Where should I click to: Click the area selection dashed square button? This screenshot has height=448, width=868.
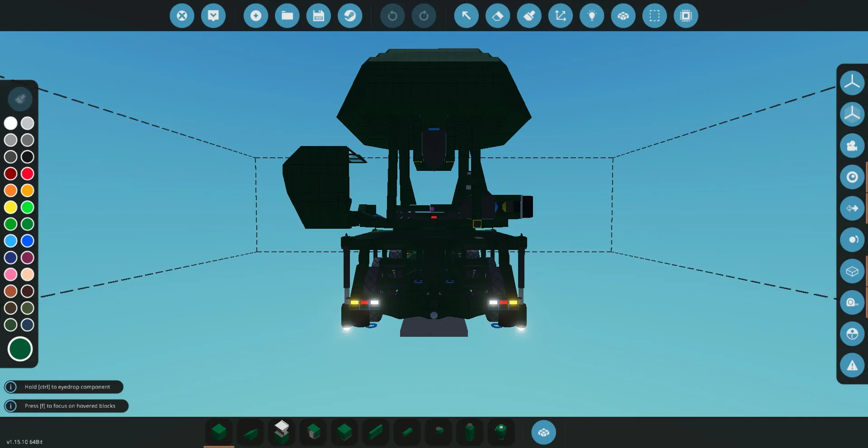point(654,16)
